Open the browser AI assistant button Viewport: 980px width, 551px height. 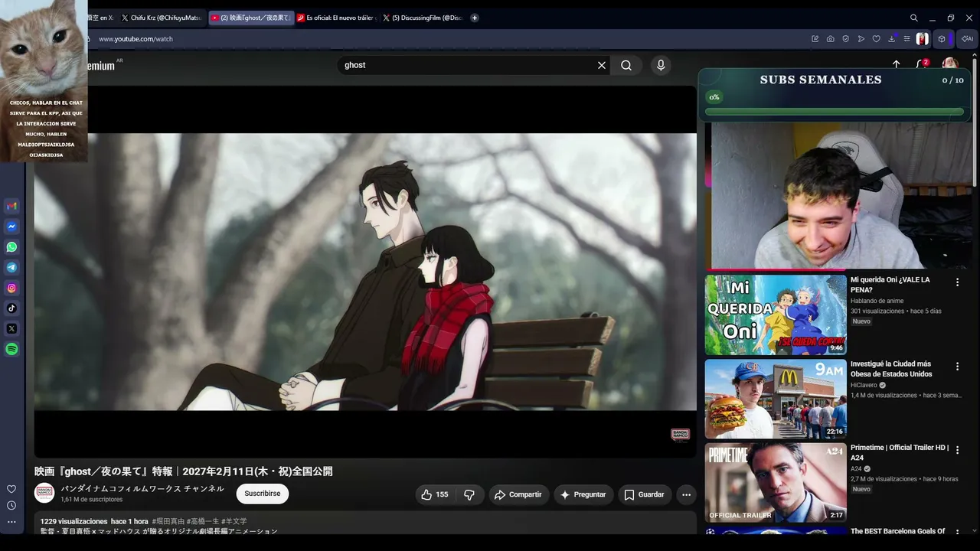point(967,39)
